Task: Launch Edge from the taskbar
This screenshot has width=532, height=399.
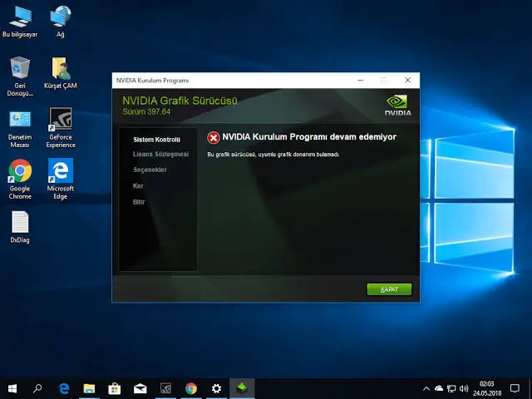Action: [64, 388]
